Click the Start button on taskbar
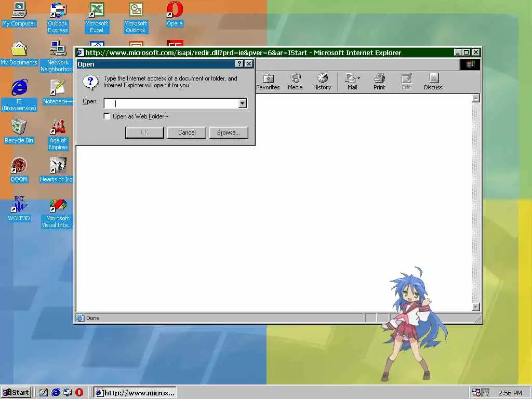532x399 pixels. [16, 393]
